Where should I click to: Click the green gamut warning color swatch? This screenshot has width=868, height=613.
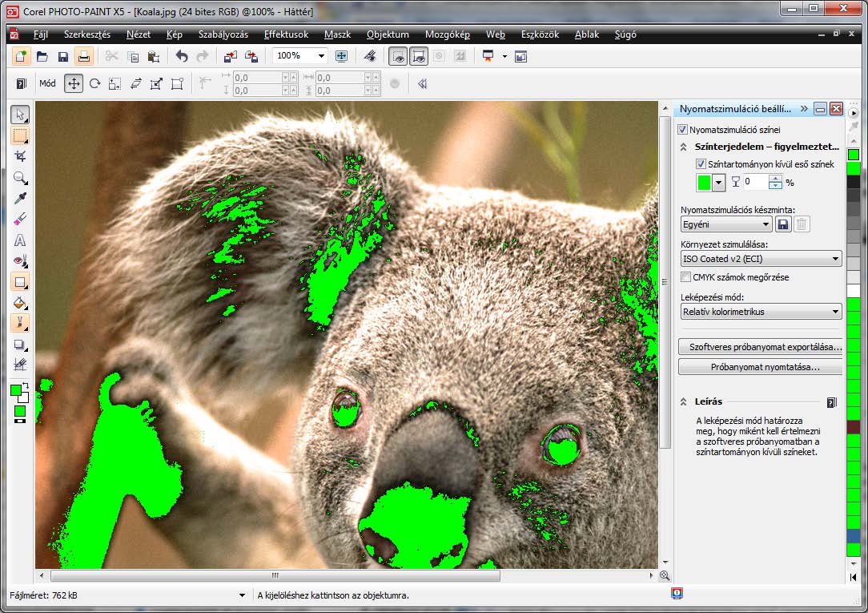pos(704,183)
